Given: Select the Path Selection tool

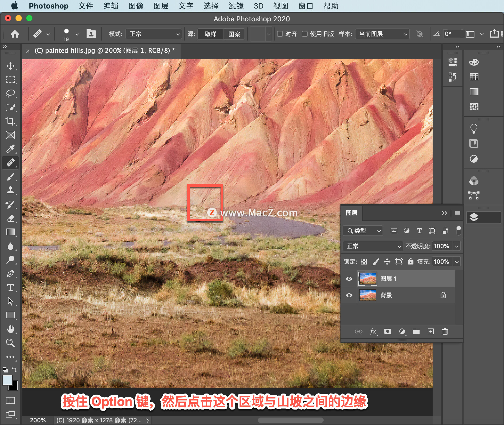Looking at the screenshot, I should pos(10,301).
